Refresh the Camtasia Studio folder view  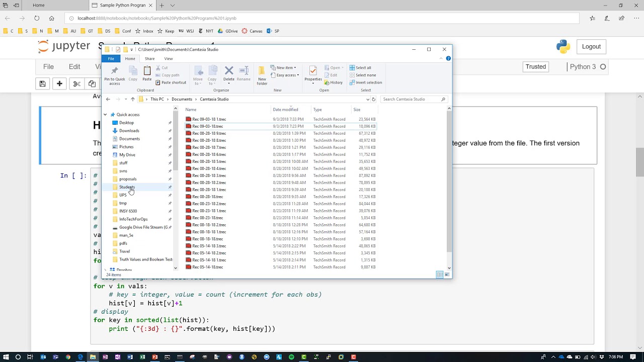pyautogui.click(x=373, y=99)
